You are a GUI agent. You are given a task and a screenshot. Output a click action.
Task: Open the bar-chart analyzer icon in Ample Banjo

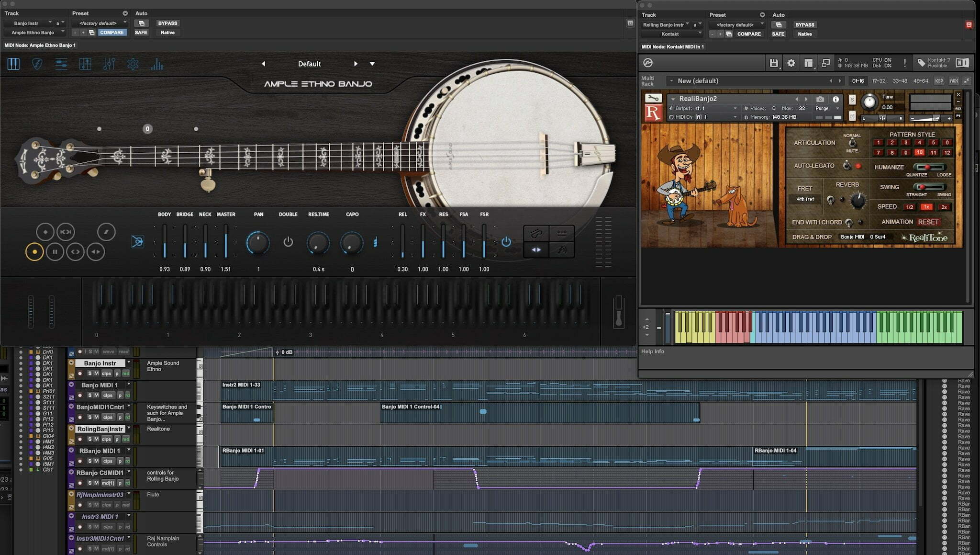[157, 64]
